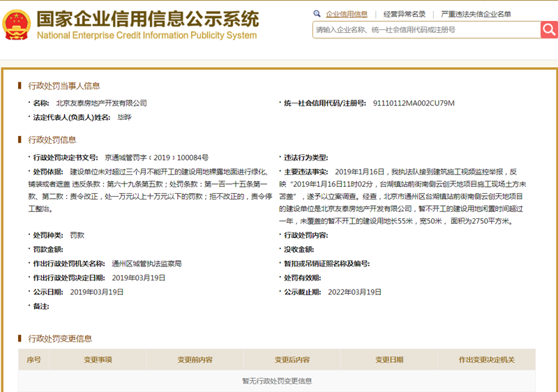558x392 pixels.
Task: Click the marker beside 行政处罚变更信息 heading
Action: coord(20,338)
